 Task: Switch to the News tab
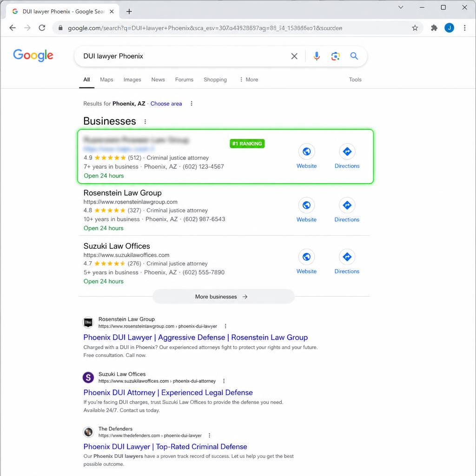pos(158,79)
